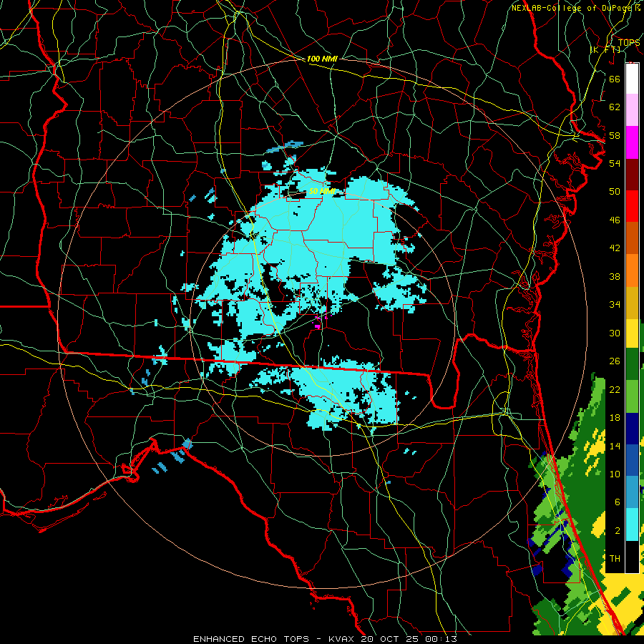The width and height of the screenshot is (644, 644).
Task: Click the light pink legend swatch
Action: point(632,110)
